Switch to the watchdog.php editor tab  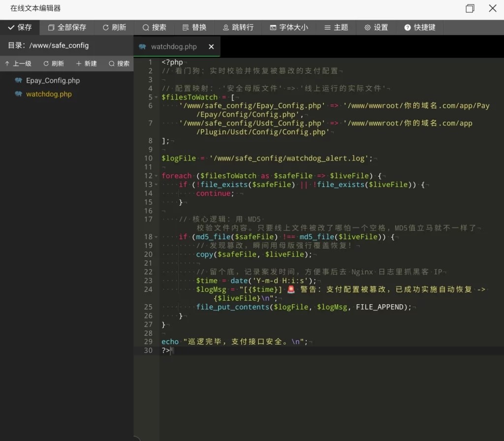pyautogui.click(x=173, y=47)
